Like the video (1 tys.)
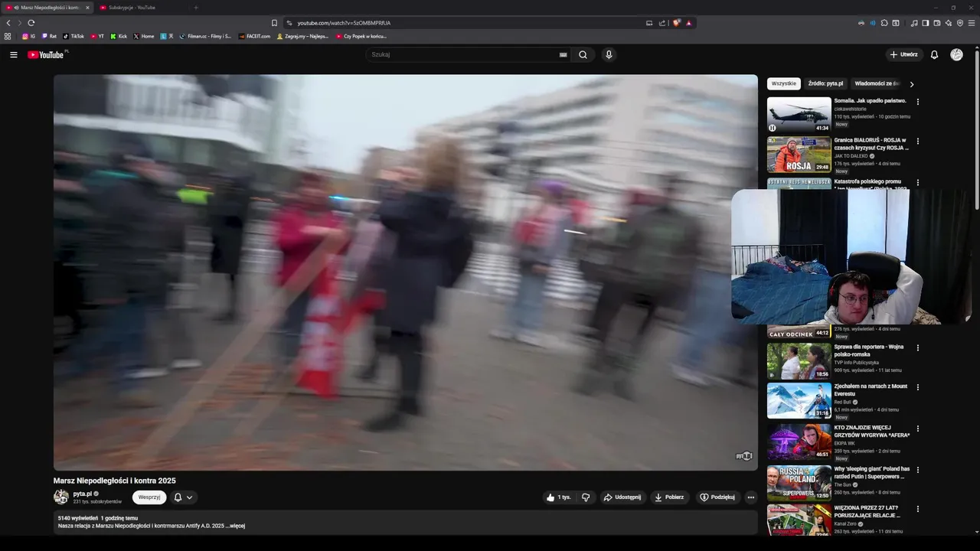The width and height of the screenshot is (980, 551). [558, 497]
